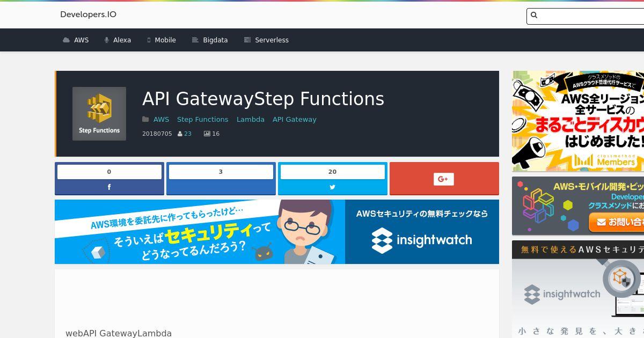
Task: Open the Lambda tag link
Action: tap(251, 120)
